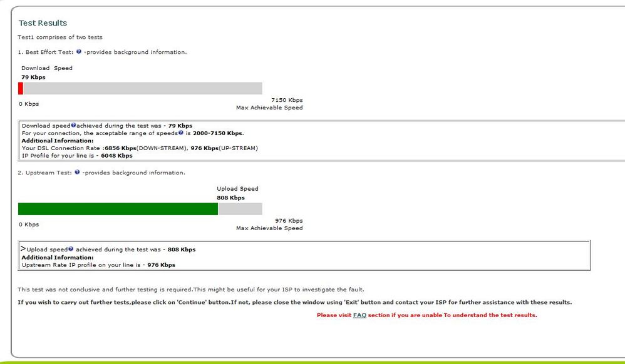
Task: Click the red download speed bar segment
Action: point(21,88)
